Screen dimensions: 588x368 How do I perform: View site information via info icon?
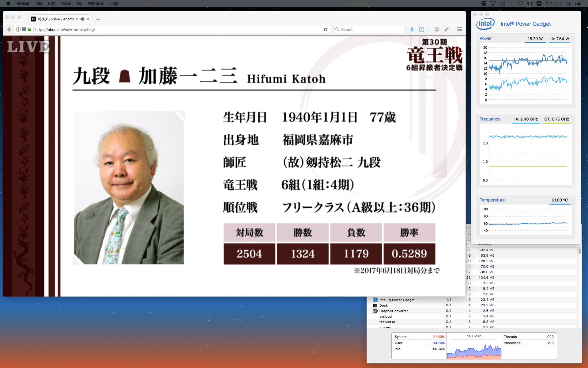[18, 29]
